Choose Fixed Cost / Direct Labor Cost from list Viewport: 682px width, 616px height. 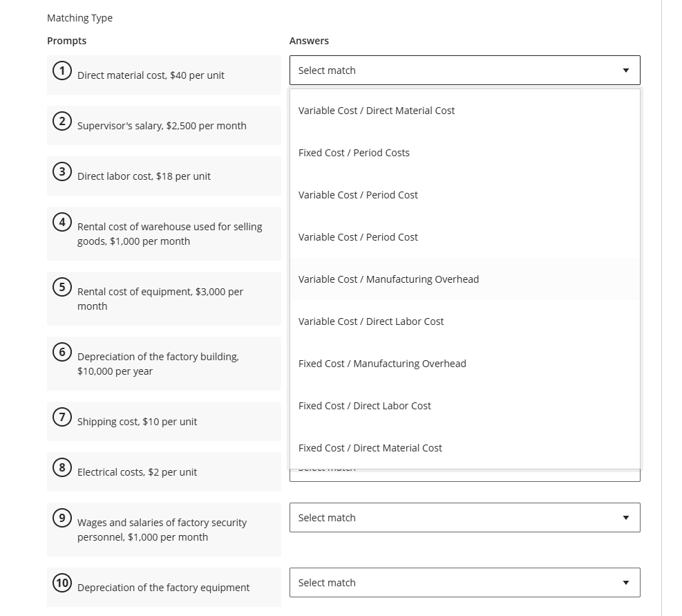click(x=365, y=405)
